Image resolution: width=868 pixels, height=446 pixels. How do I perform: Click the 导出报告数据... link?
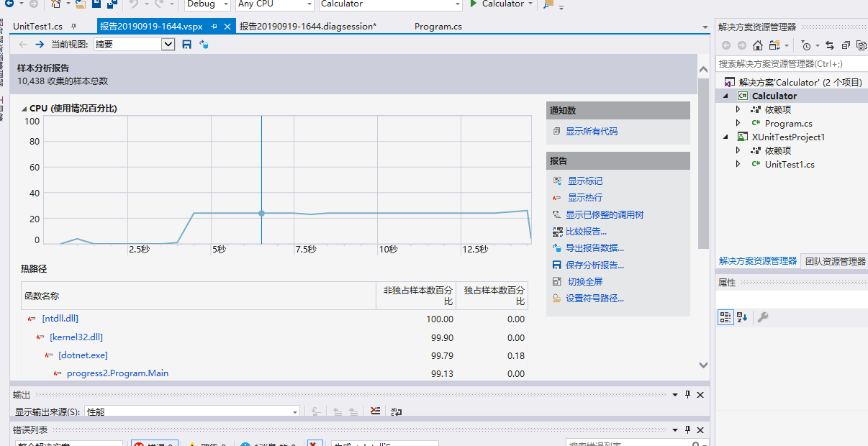coord(595,248)
